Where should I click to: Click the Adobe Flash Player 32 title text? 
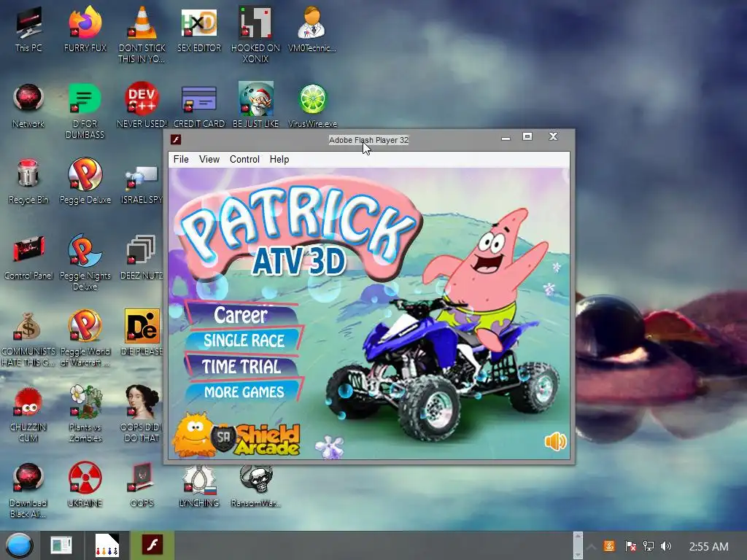(368, 140)
